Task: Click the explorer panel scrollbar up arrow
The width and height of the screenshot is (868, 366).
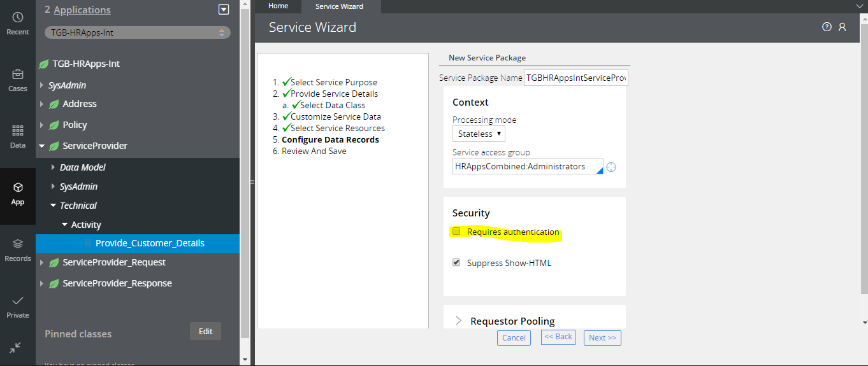Action: click(245, 5)
